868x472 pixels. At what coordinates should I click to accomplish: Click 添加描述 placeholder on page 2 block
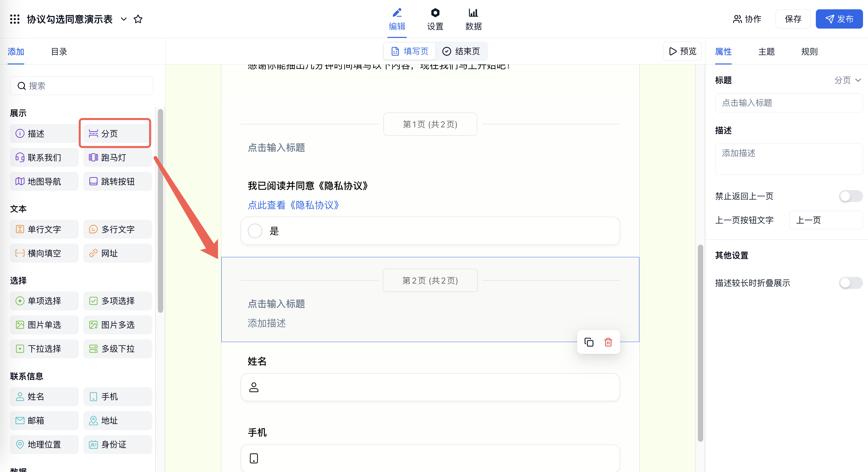click(267, 323)
